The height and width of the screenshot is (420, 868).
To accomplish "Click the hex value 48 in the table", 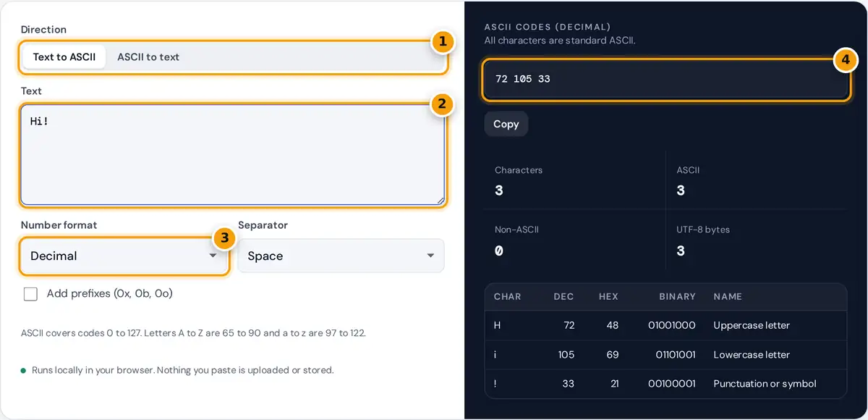I will click(x=613, y=325).
